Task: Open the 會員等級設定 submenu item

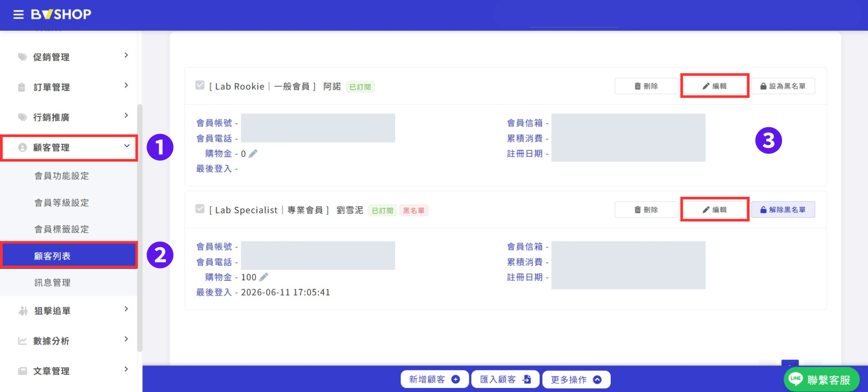Action: [62, 203]
